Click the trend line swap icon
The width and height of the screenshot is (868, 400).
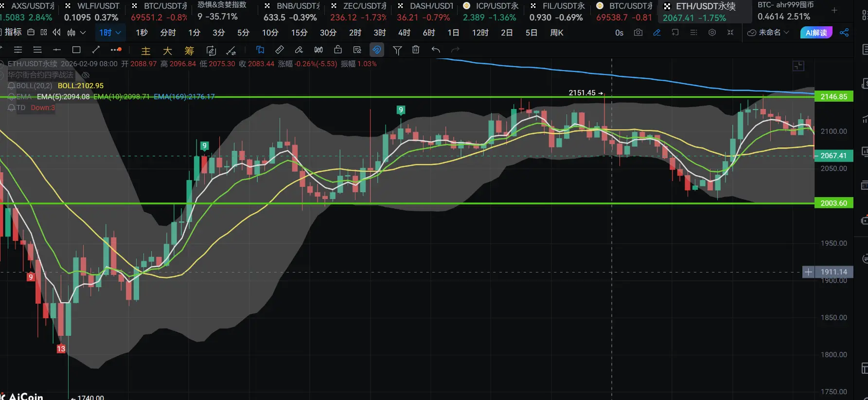[231, 51]
